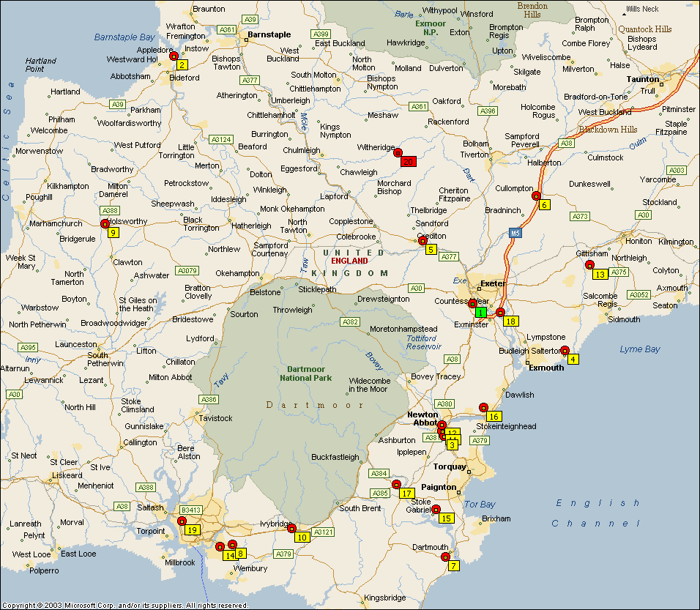The height and width of the screenshot is (610, 700).
Task: Click the Barnstaple town label
Action: [x=269, y=34]
